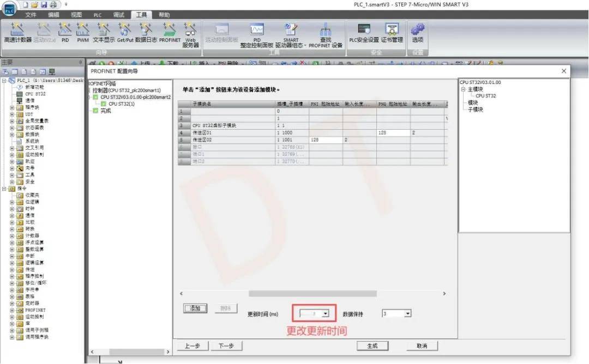This screenshot has width=589, height=364.
Task: Open the 视图 menu
Action: click(76, 15)
